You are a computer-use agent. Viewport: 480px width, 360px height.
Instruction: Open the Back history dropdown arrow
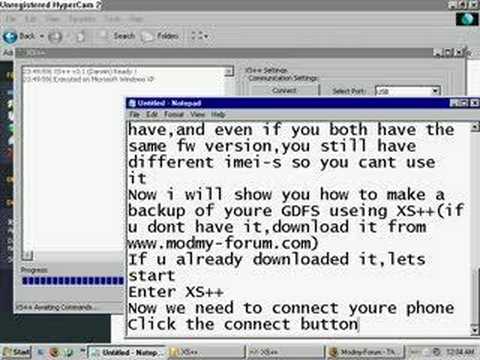pyautogui.click(x=42, y=36)
